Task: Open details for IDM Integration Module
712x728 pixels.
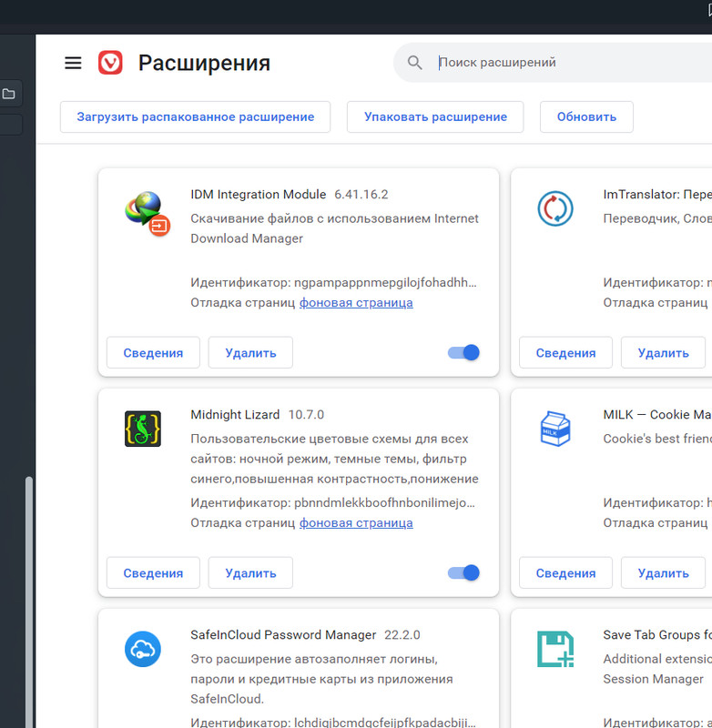Action: click(153, 352)
